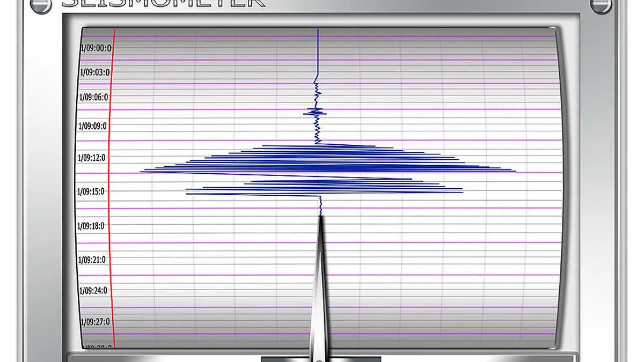Select the largest waveform peak on the left
The image size is (644, 362).
pyautogui.click(x=142, y=172)
